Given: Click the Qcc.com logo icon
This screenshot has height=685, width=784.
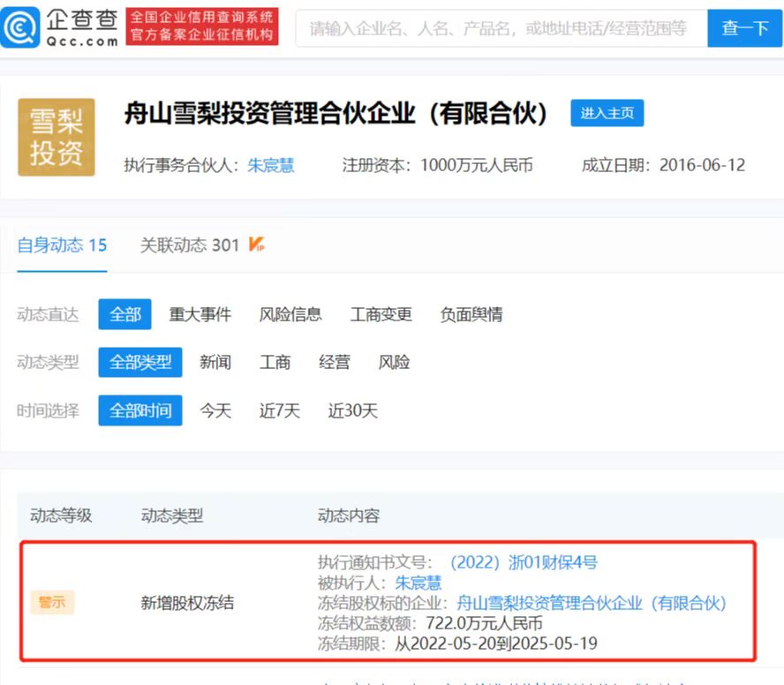Looking at the screenshot, I should 20,27.
